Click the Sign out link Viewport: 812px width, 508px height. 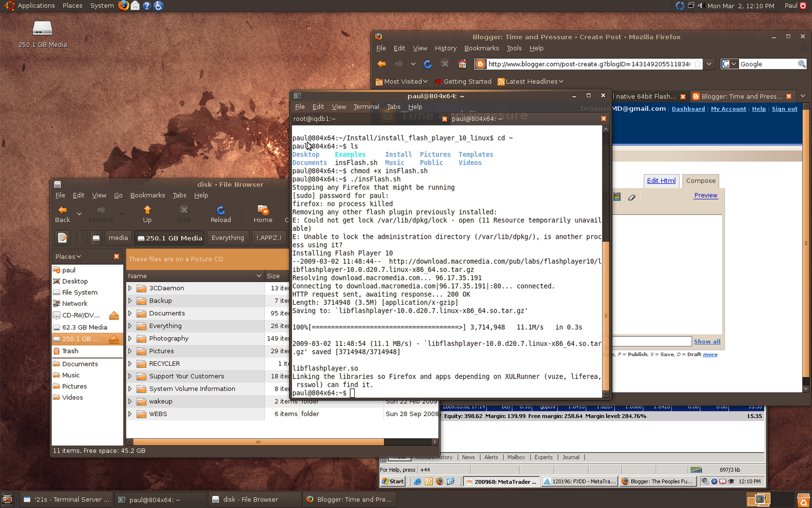pyautogui.click(x=785, y=109)
